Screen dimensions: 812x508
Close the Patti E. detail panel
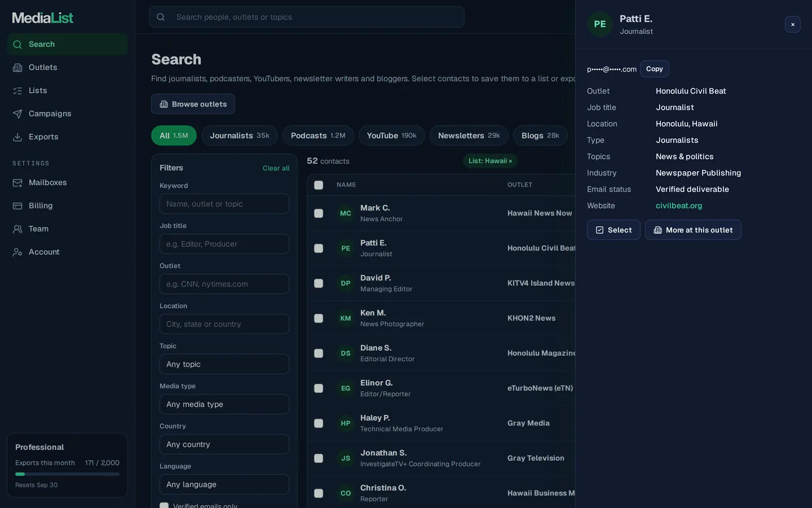[793, 24]
